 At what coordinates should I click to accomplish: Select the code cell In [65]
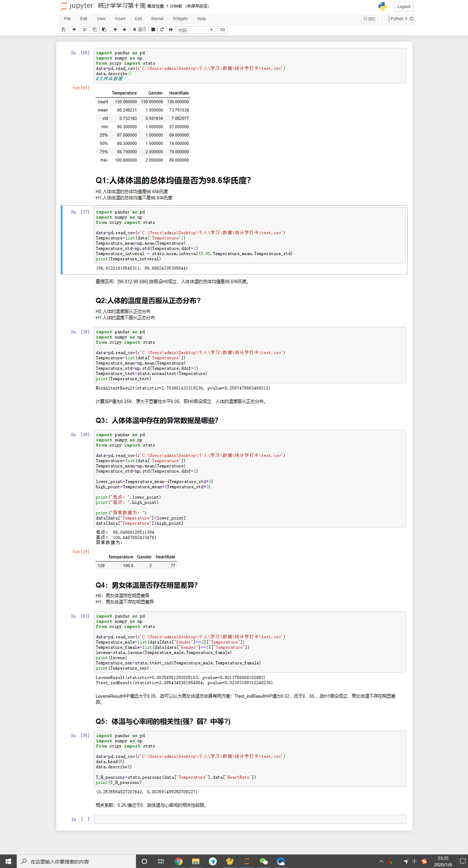250,66
